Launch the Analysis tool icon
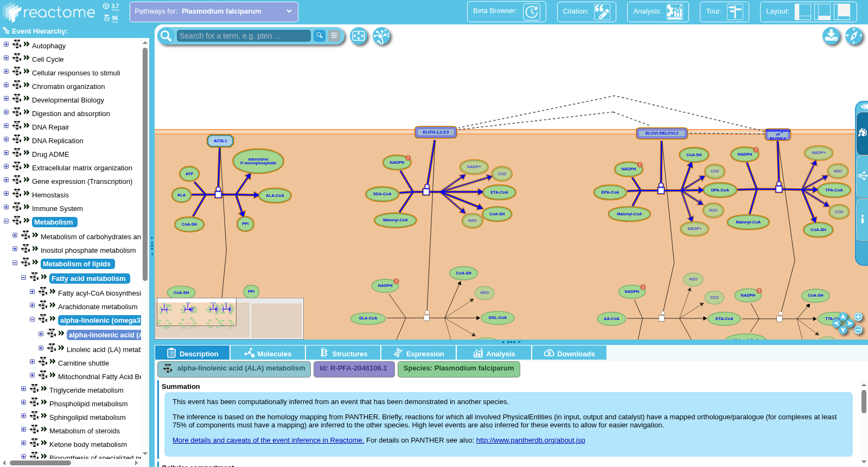Screen dimensions: 868x467 (675, 11)
